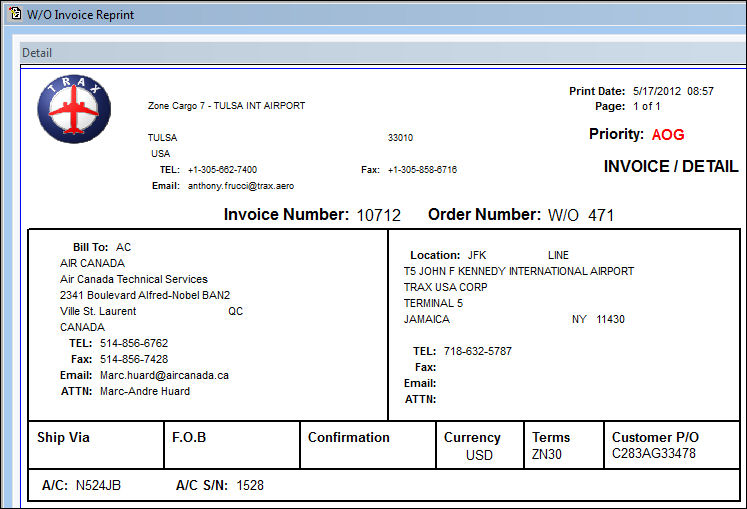Click the ATTN name Marc-Andre Huard
The height and width of the screenshot is (509, 747).
[145, 391]
